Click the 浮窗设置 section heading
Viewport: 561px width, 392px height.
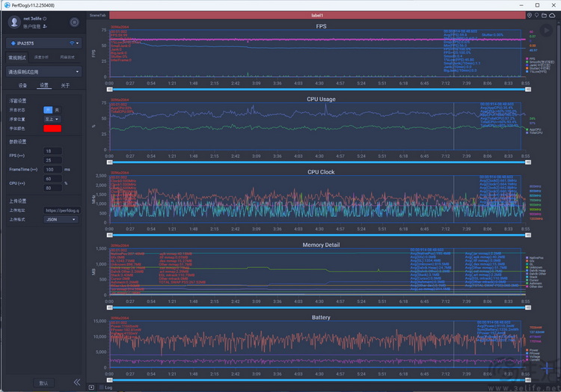tap(17, 101)
